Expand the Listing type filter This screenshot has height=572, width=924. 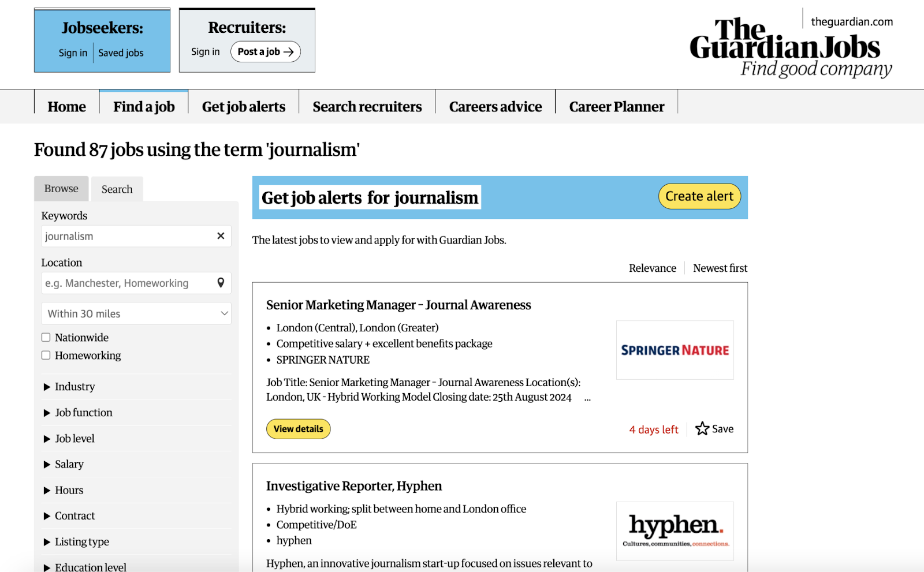click(x=136, y=542)
